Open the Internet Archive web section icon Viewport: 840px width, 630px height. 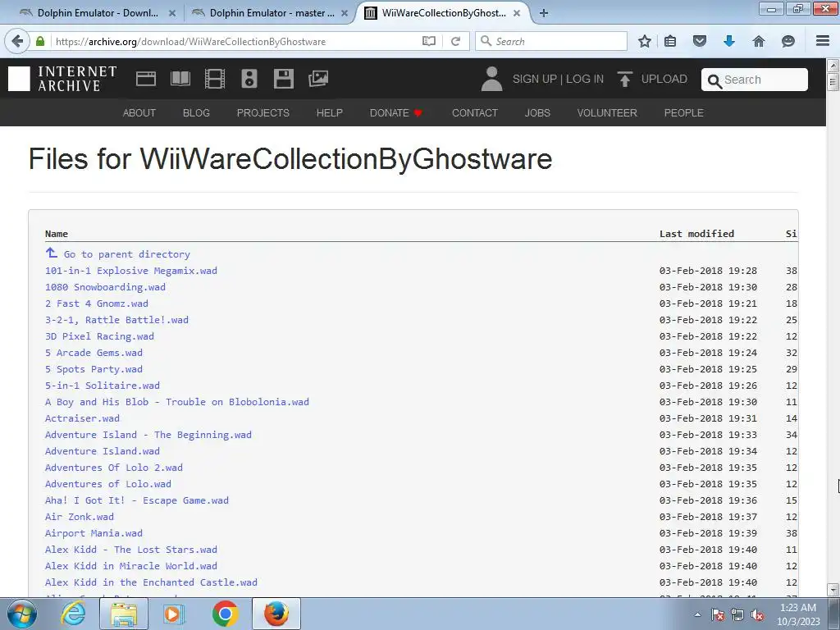146,79
